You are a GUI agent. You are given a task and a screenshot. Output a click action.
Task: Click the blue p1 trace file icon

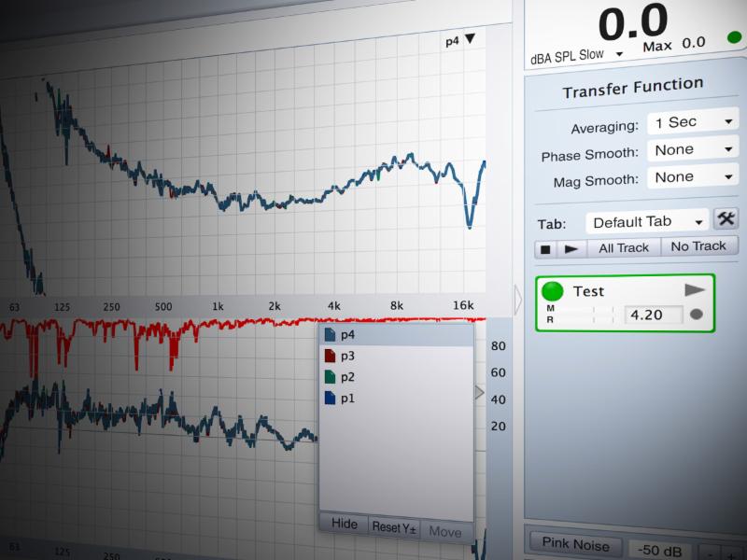tap(329, 399)
